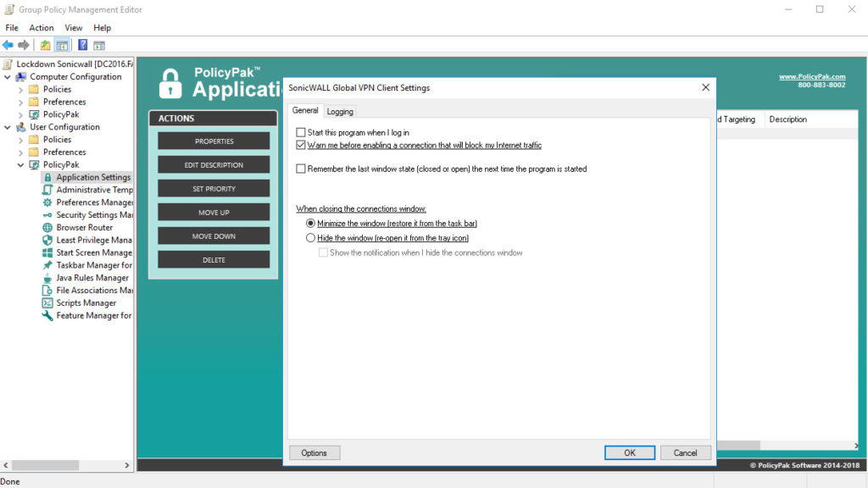Expand Preferences under Computer Configuration
This screenshot has height=488, width=868.
coord(20,103)
